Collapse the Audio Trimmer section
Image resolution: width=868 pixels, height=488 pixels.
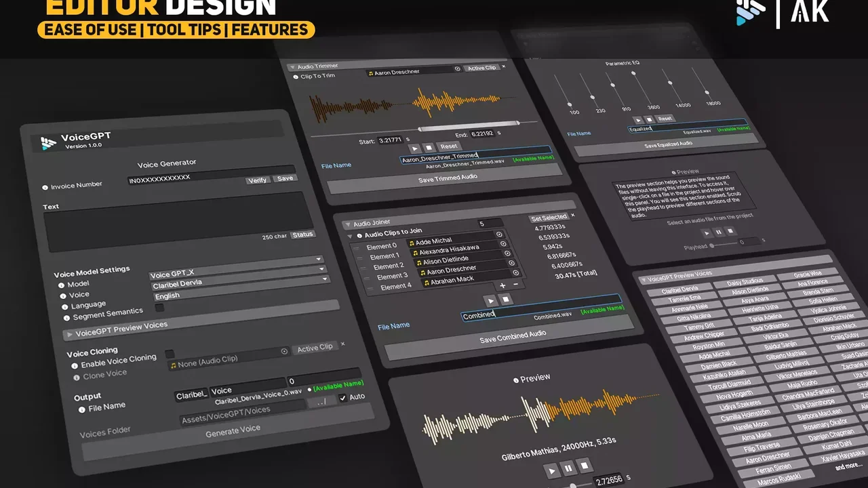[x=292, y=67]
